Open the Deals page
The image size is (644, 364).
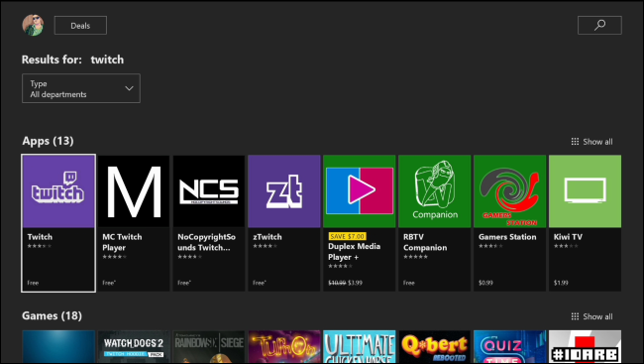80,26
